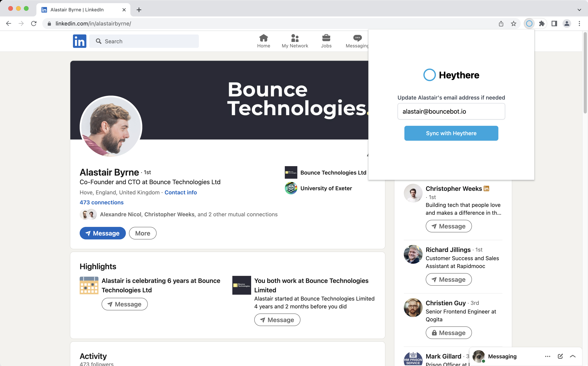The width and height of the screenshot is (588, 366).
Task: Click the address bar URL
Action: tap(93, 24)
